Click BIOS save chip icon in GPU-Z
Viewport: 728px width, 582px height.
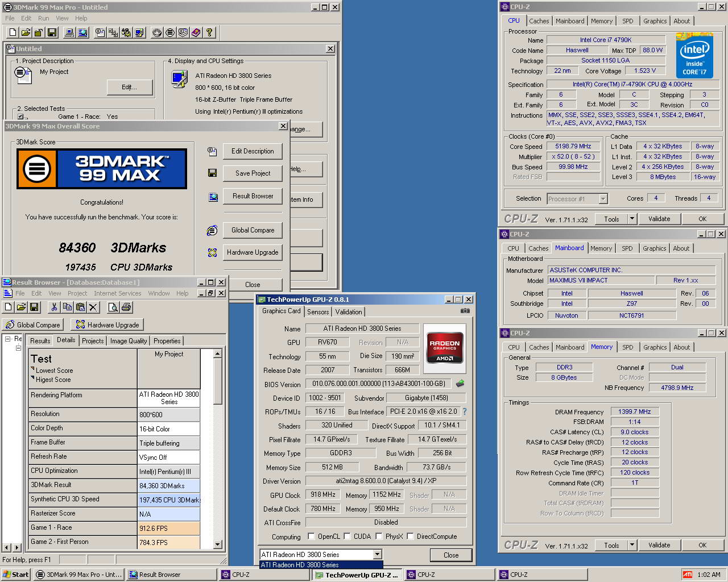(x=460, y=384)
